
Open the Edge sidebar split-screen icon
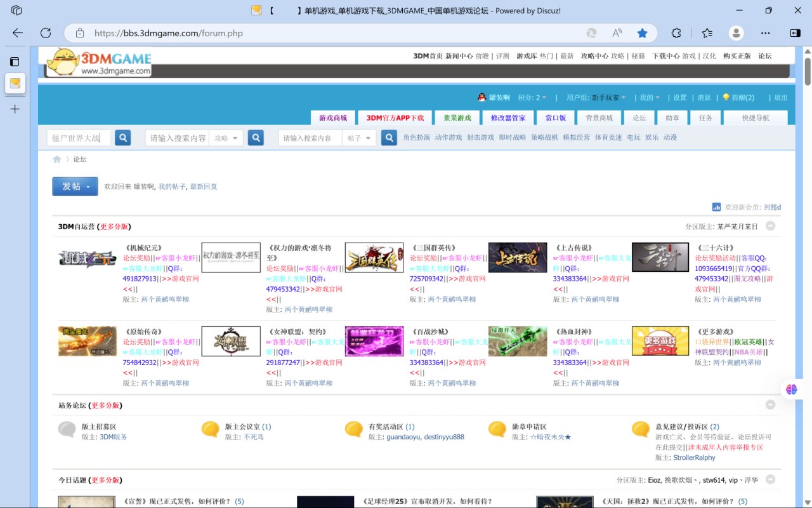pos(795,33)
